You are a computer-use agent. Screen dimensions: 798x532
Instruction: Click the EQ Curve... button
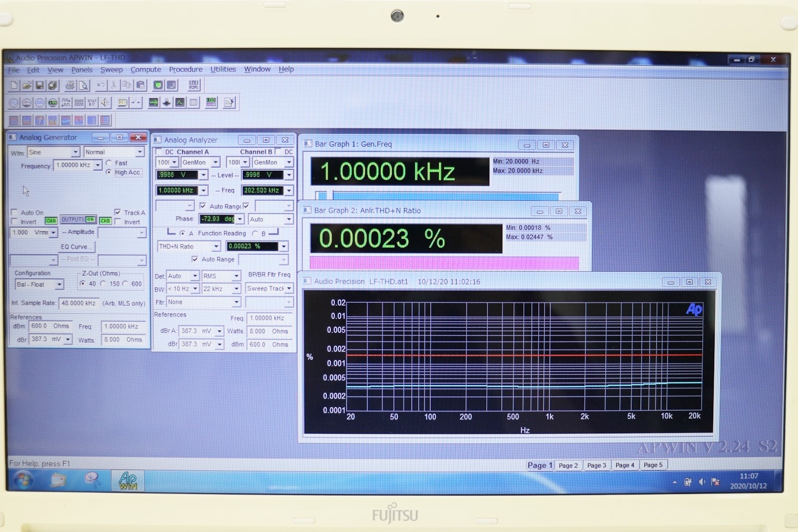(76, 246)
